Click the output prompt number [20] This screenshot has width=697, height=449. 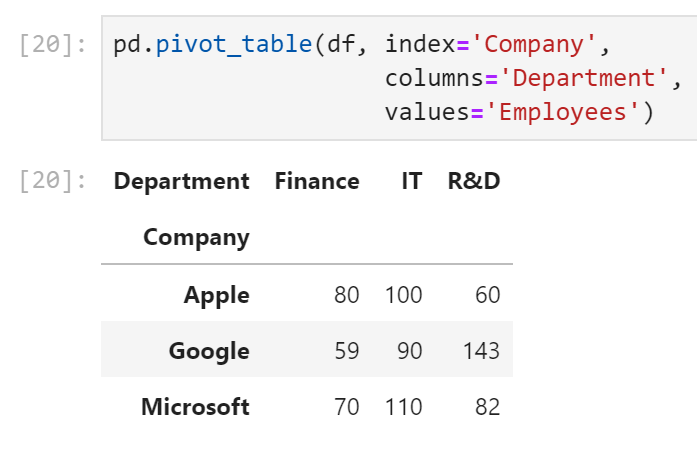52,181
